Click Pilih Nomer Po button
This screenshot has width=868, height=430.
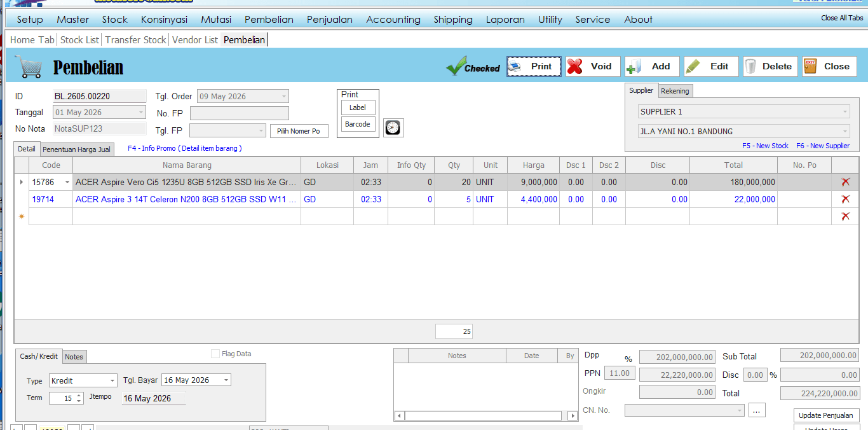tap(299, 131)
